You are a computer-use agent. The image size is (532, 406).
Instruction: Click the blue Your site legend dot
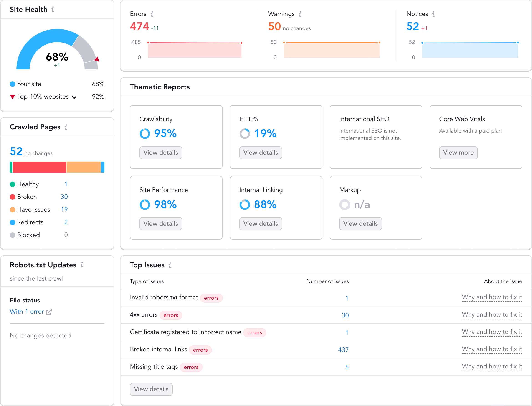coord(12,84)
